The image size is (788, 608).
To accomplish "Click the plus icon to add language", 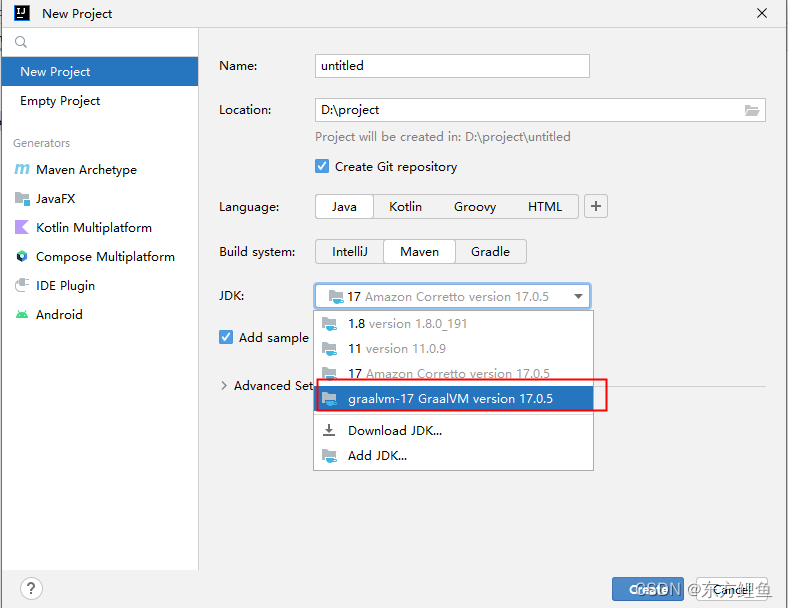I will pos(596,206).
